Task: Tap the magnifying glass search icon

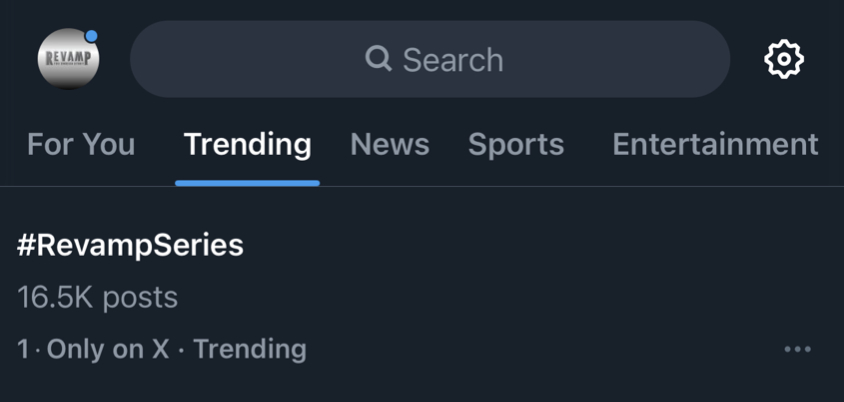Action: pyautogui.click(x=378, y=58)
